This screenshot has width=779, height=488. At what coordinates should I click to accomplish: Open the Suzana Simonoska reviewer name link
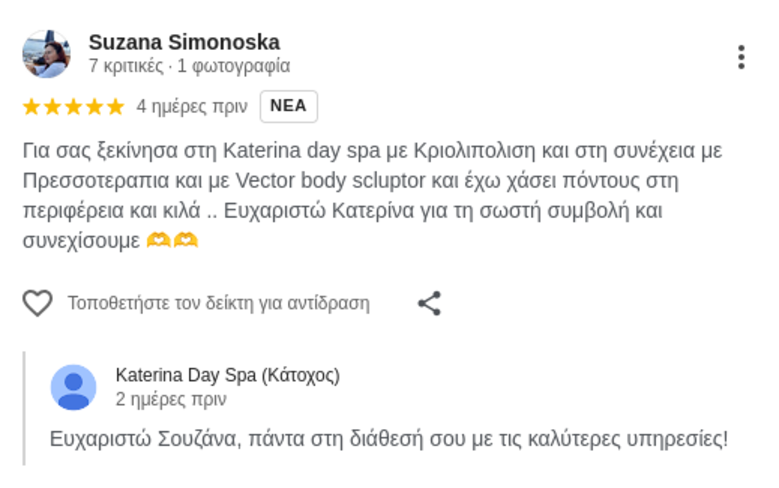(x=184, y=42)
